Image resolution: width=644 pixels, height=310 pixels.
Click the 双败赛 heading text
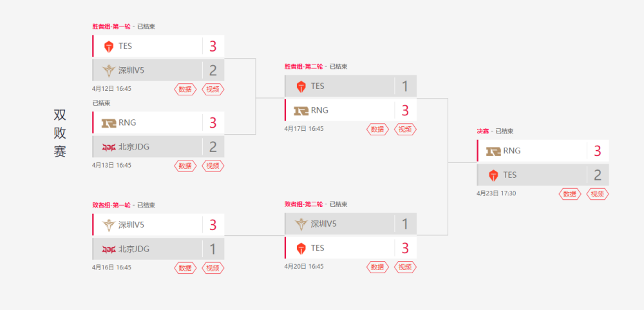click(x=60, y=133)
